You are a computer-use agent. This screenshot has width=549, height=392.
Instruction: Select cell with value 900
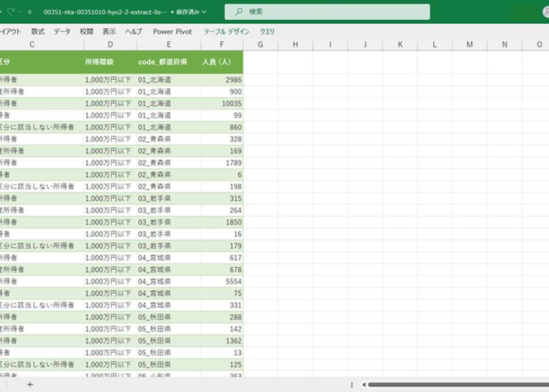point(222,91)
